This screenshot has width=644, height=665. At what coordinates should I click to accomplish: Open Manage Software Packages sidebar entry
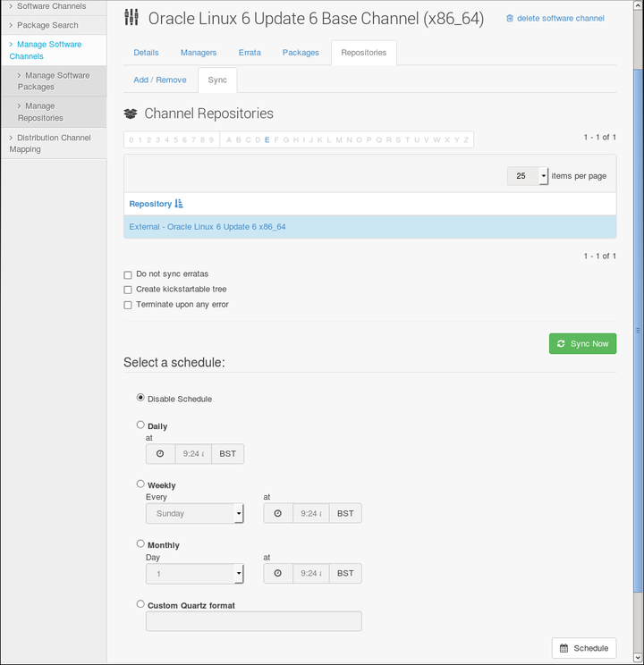pos(54,81)
